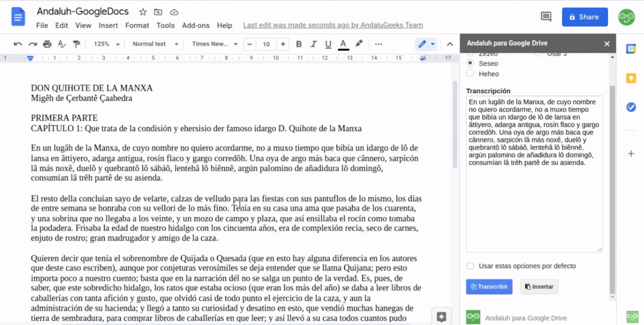
Task: Click the Google account avatar
Action: click(626, 17)
